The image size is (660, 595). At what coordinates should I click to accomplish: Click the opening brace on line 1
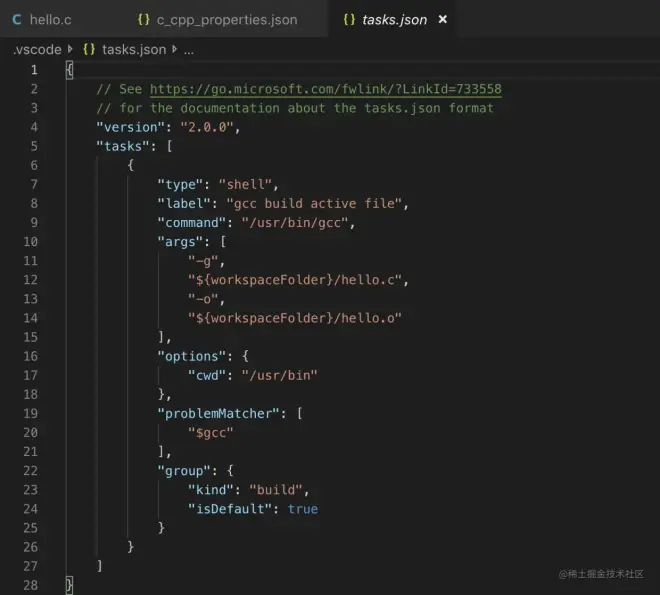pos(69,70)
